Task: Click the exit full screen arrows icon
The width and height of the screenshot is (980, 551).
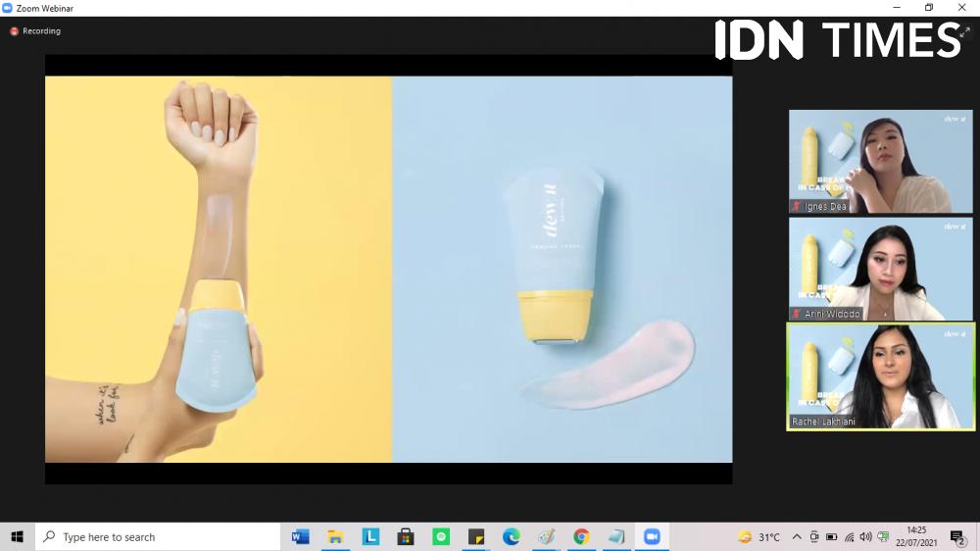Action: click(x=964, y=32)
